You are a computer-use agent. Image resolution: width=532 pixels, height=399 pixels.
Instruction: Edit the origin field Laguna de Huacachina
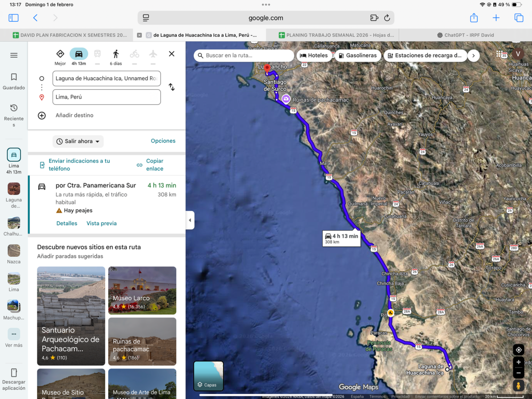[x=107, y=78]
